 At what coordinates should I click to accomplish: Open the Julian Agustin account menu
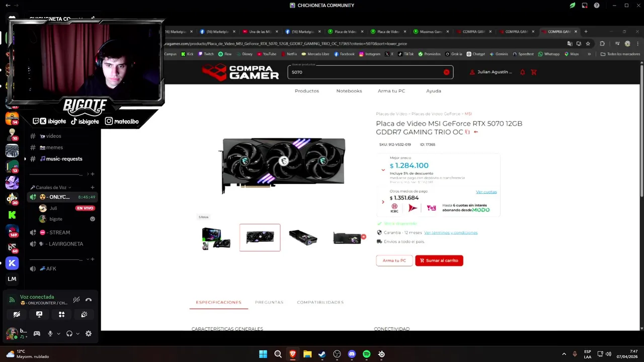pos(491,72)
